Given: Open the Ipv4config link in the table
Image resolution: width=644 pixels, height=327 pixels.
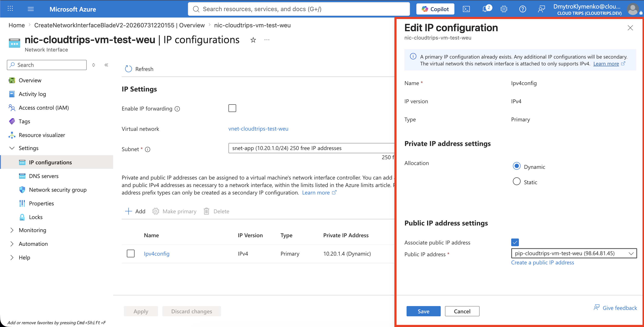Looking at the screenshot, I should [157, 254].
